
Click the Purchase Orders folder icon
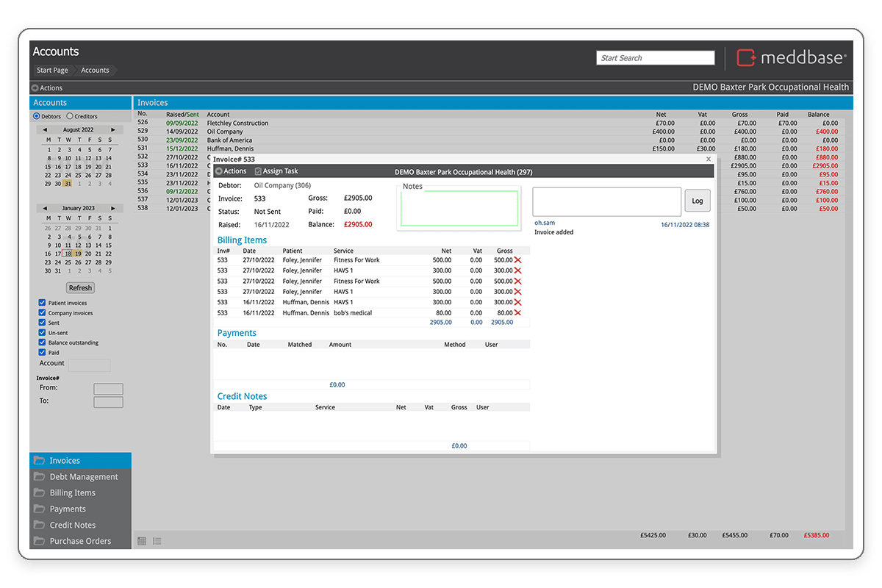point(39,541)
